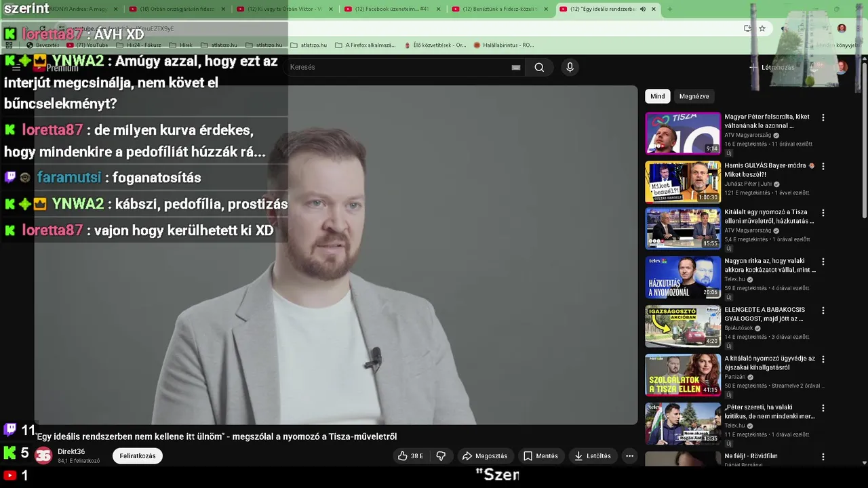Select the Mind filter chip
This screenshot has width=868, height=488.
coord(658,96)
